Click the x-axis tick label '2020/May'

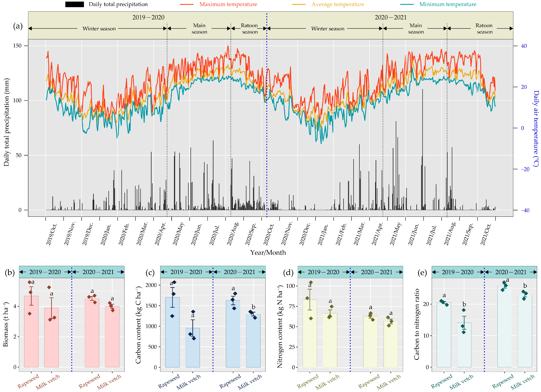pyautogui.click(x=178, y=234)
